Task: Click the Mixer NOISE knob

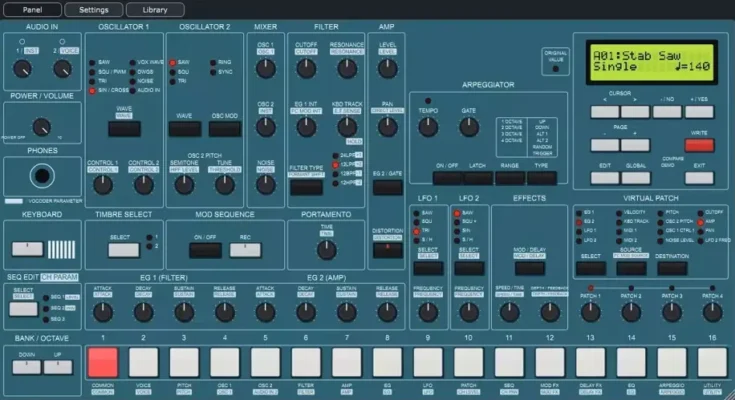Action: 266,185
